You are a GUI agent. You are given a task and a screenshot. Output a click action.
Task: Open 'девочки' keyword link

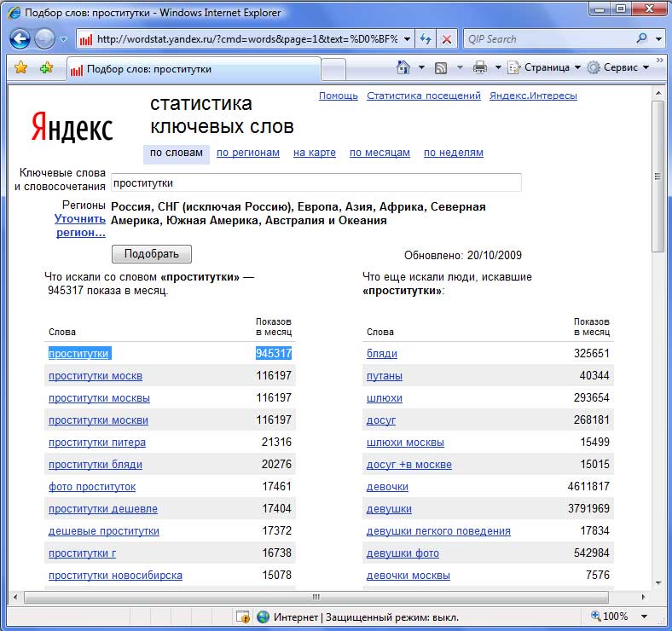click(387, 487)
